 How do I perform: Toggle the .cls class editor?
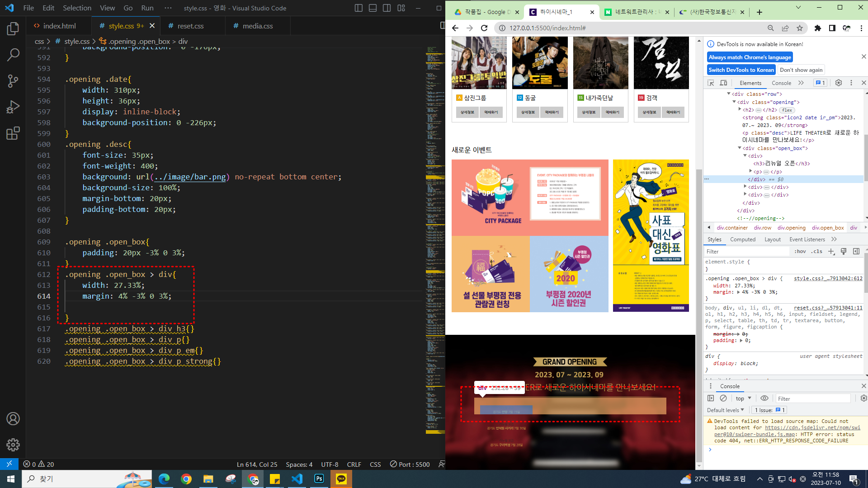[x=816, y=252]
